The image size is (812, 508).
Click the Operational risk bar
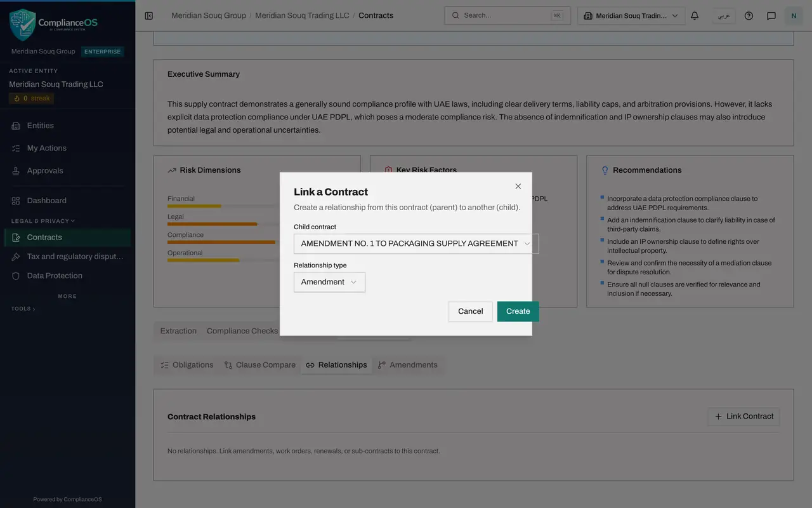(x=222, y=260)
